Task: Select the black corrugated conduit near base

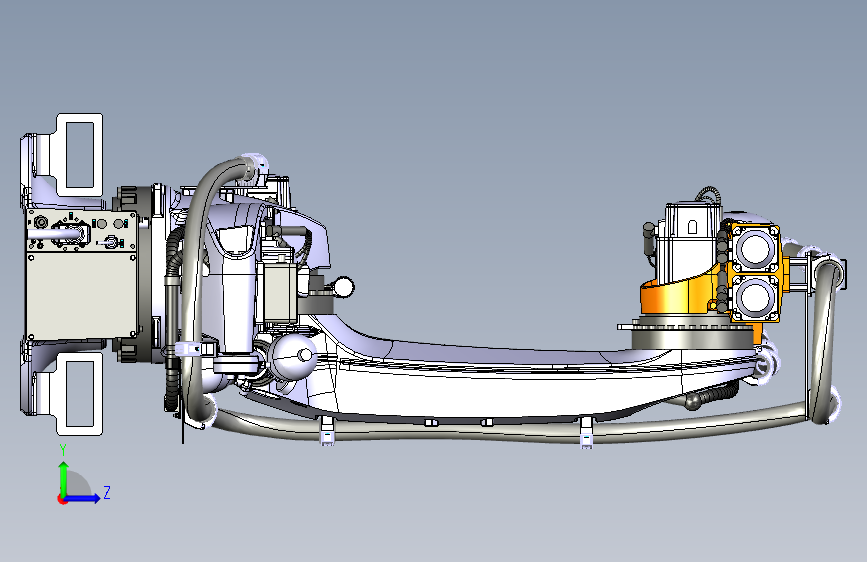Action: (173, 321)
